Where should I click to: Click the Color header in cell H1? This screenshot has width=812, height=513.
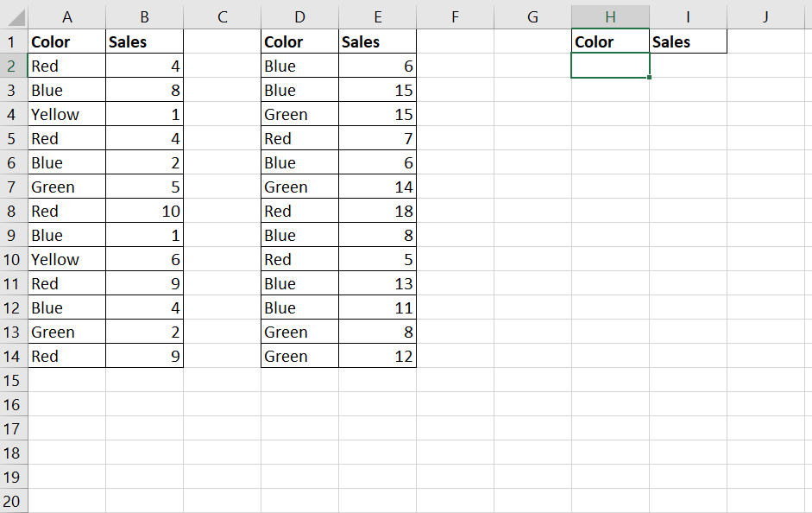610,41
